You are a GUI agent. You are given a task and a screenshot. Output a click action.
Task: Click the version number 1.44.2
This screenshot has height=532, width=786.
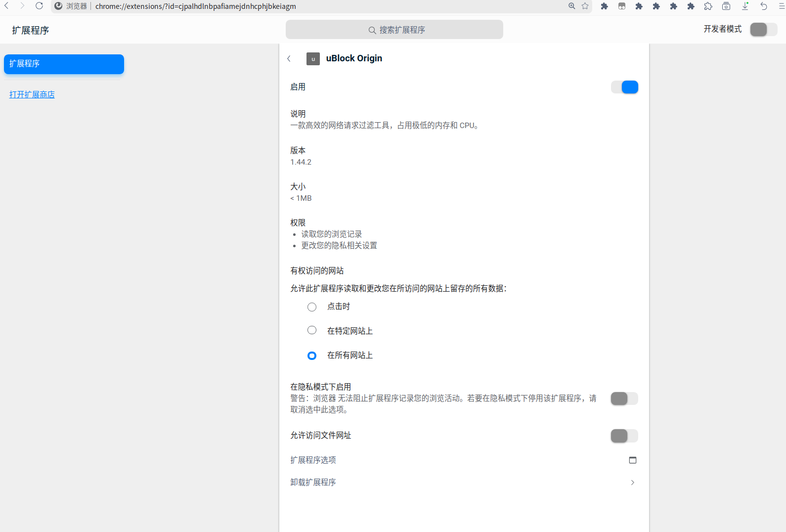coord(301,162)
